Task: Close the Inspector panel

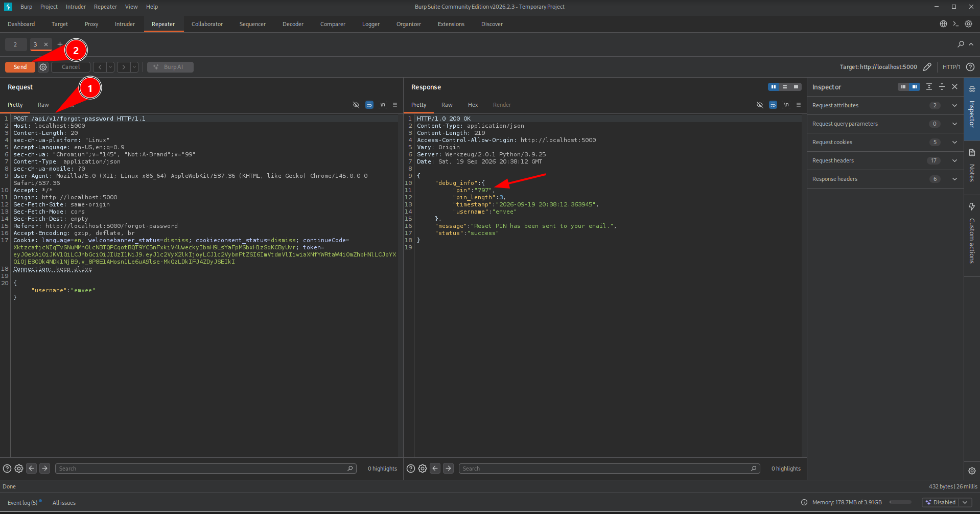Action: point(954,87)
